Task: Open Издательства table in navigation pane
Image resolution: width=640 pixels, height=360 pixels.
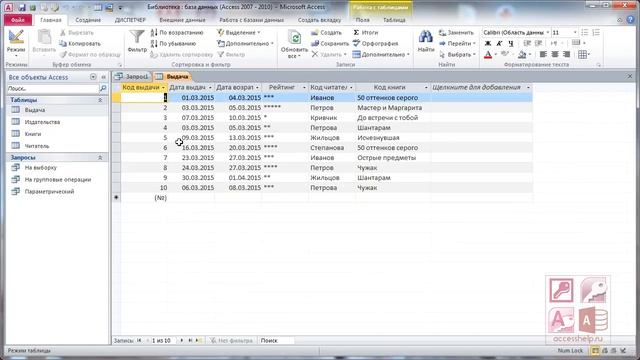Action: 42,122
